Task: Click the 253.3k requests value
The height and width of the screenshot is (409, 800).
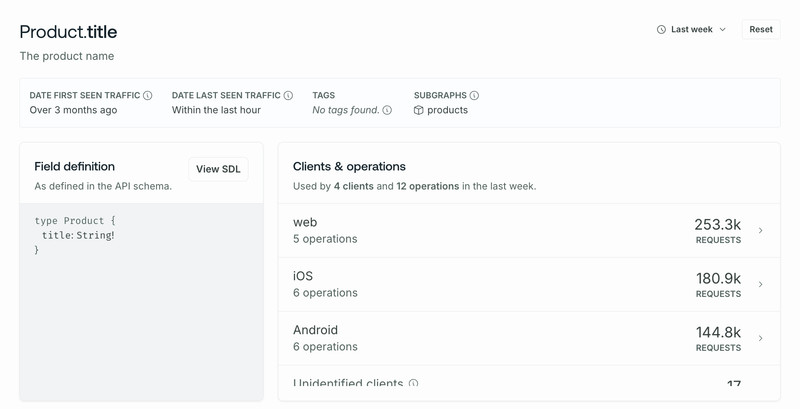Action: click(x=717, y=224)
